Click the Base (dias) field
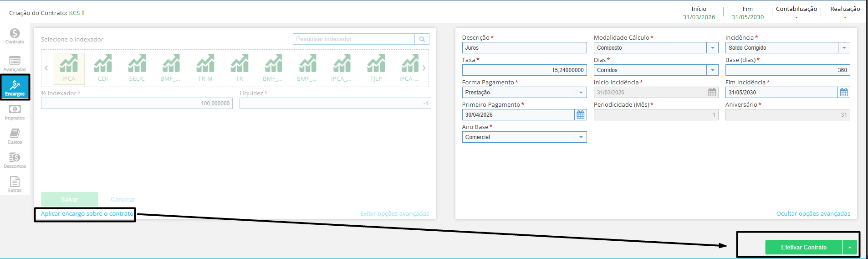This screenshot has height=259, width=868. tap(788, 70)
